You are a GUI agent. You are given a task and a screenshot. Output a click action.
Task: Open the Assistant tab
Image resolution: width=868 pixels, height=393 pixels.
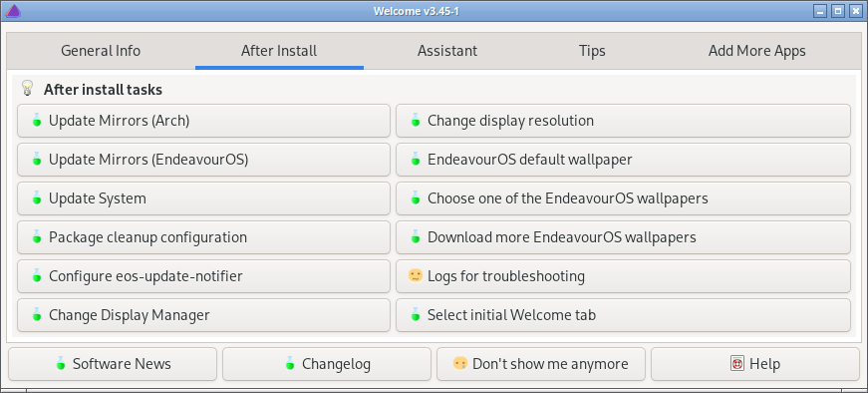coord(447,51)
